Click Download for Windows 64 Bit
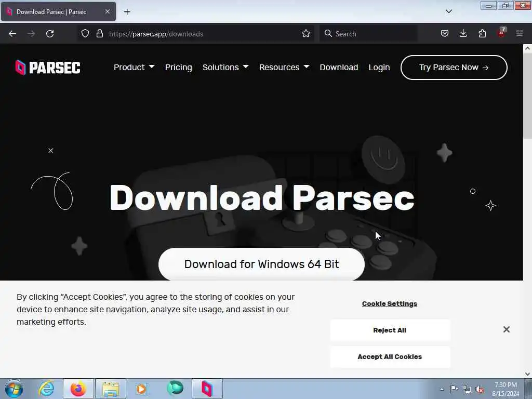The height and width of the screenshot is (399, 532). click(x=261, y=264)
